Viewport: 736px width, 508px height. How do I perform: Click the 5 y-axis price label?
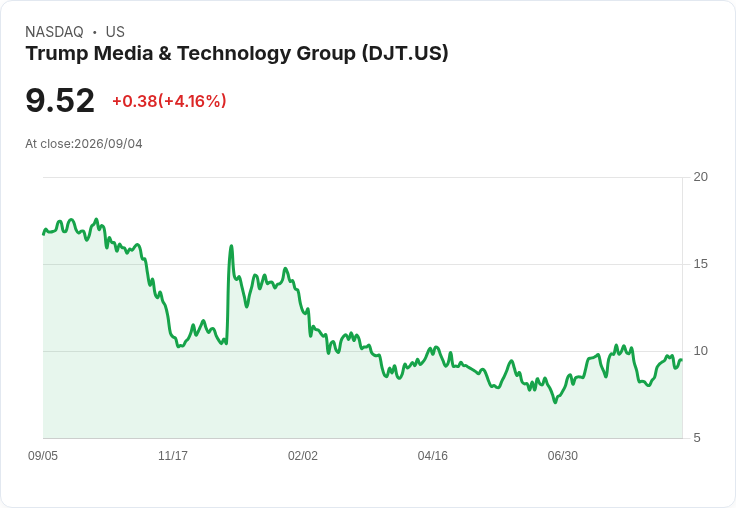[x=697, y=438]
